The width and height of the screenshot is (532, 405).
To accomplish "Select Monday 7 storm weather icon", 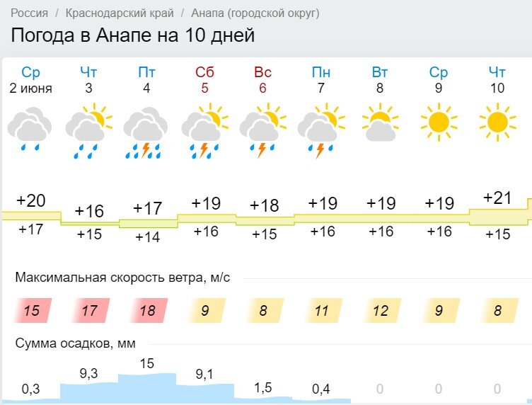I will 321,131.
